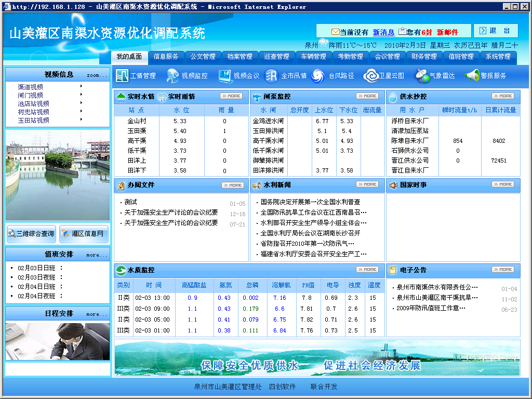Viewport: 532px width, 399px height.
Task: Open the 气象雷达 radar icon
Action: pos(421,76)
